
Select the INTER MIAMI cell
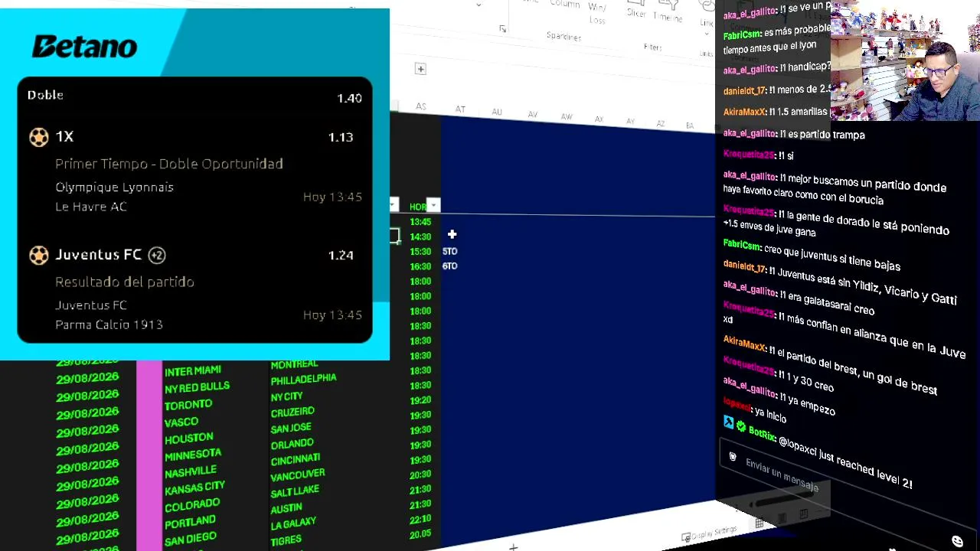click(x=192, y=371)
